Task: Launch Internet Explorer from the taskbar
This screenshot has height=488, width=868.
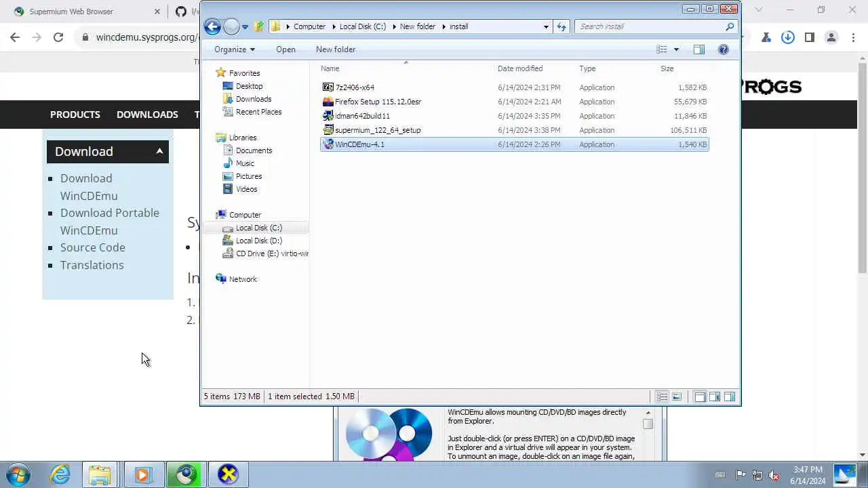Action: point(60,474)
